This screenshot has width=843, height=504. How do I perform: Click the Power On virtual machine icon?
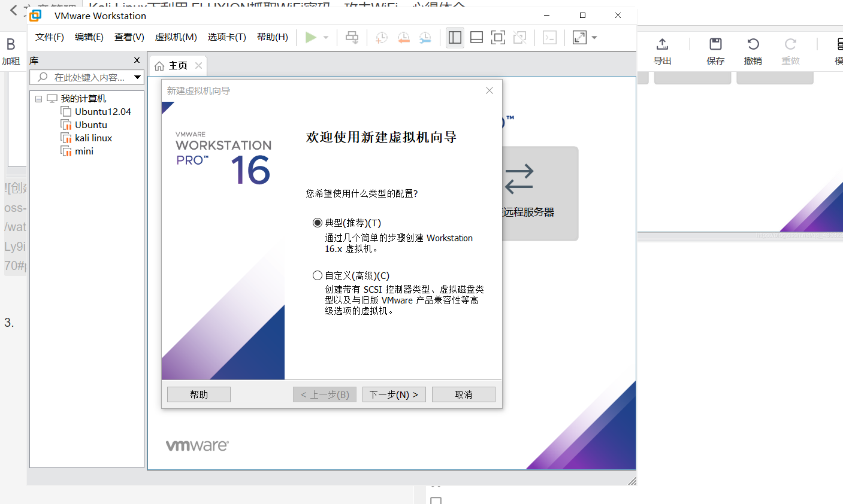(x=311, y=37)
